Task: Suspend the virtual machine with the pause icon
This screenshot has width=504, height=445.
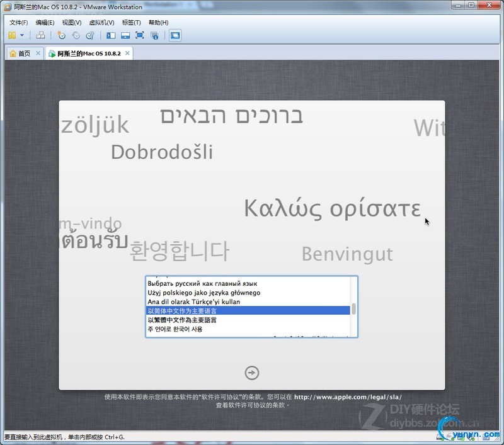Action: click(x=12, y=35)
